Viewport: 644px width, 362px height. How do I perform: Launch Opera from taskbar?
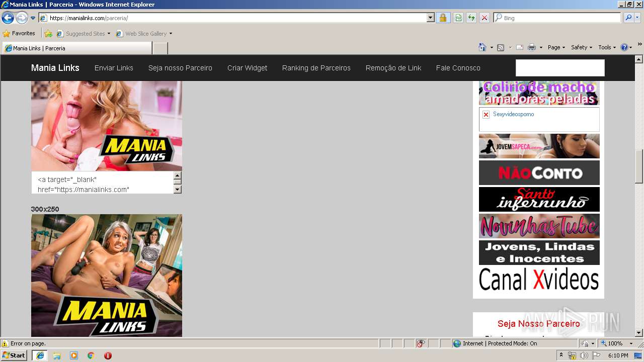[108, 355]
